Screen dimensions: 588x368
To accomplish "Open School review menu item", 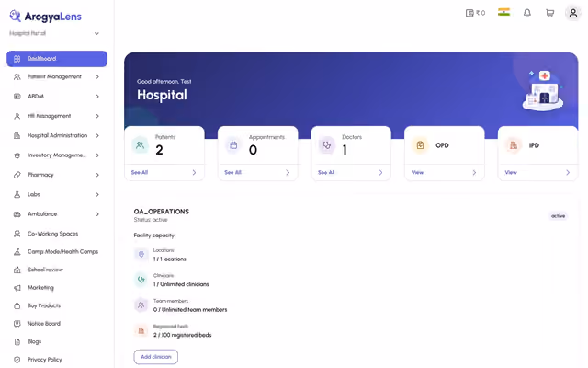I will click(x=57, y=270).
